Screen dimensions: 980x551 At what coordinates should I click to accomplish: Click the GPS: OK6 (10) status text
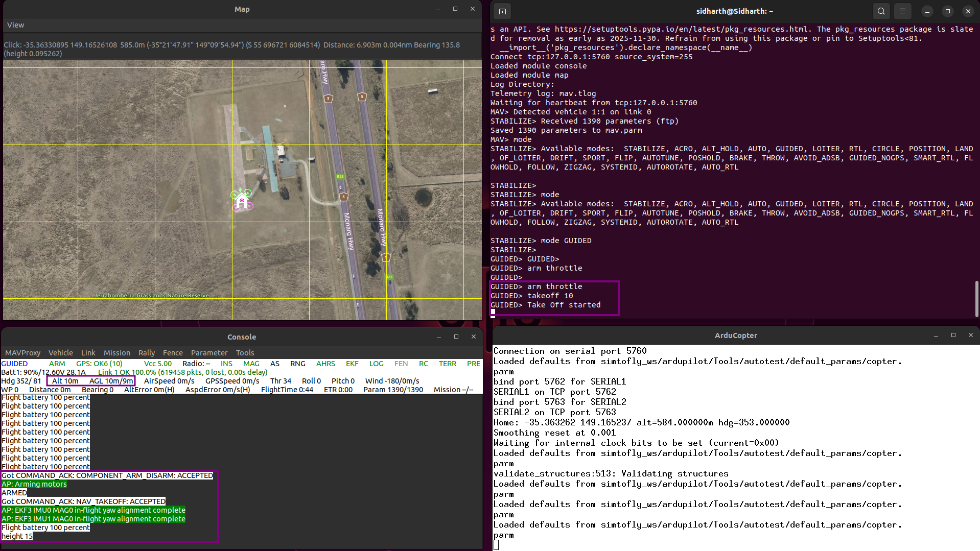click(x=99, y=364)
